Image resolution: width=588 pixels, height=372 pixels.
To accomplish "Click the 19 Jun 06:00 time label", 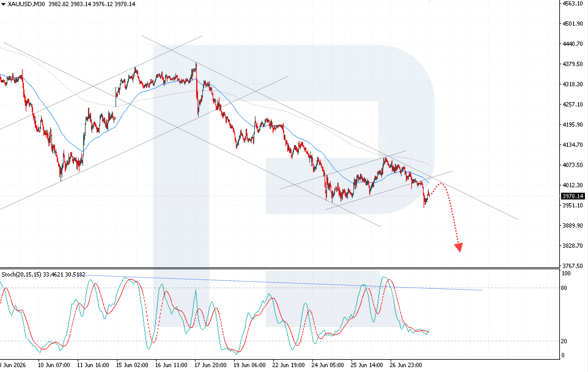I will pyautogui.click(x=249, y=365).
